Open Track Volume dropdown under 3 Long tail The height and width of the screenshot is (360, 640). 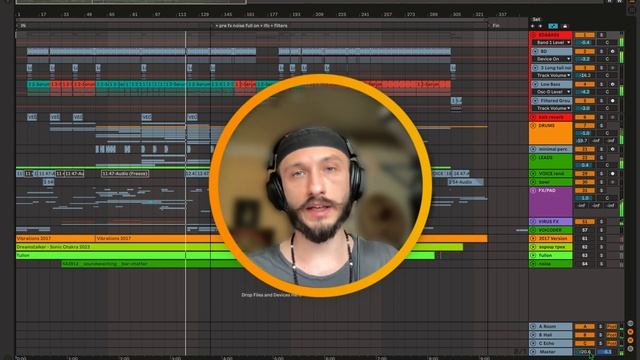pyautogui.click(x=551, y=76)
